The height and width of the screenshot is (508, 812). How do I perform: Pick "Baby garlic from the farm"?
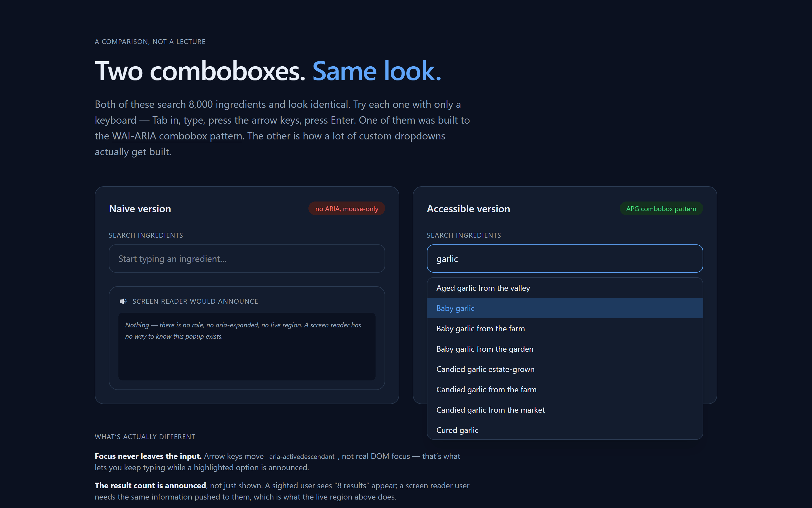point(564,329)
